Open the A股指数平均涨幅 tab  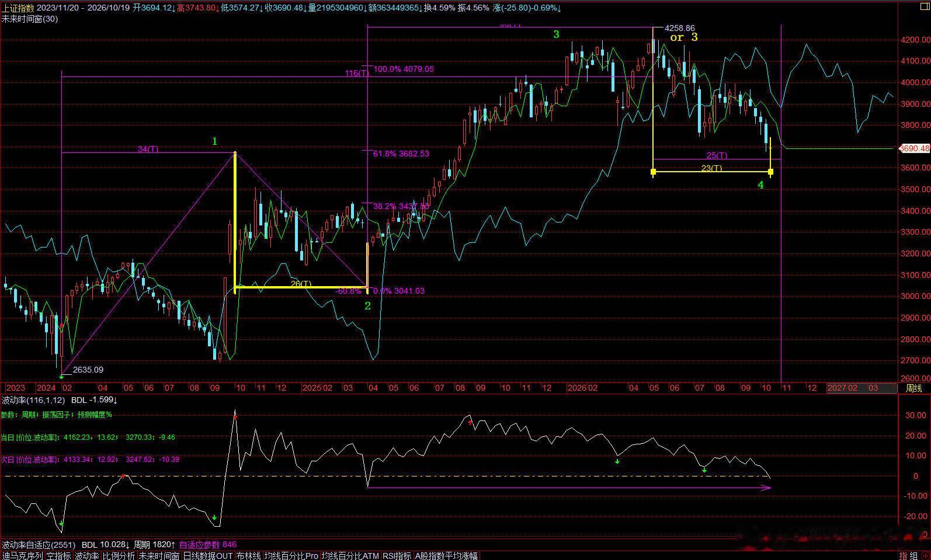point(446,555)
